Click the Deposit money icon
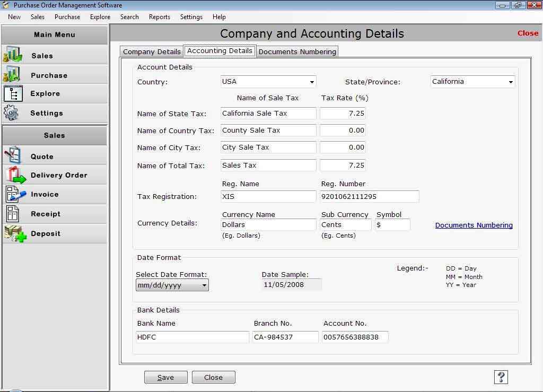 pyautogui.click(x=15, y=233)
